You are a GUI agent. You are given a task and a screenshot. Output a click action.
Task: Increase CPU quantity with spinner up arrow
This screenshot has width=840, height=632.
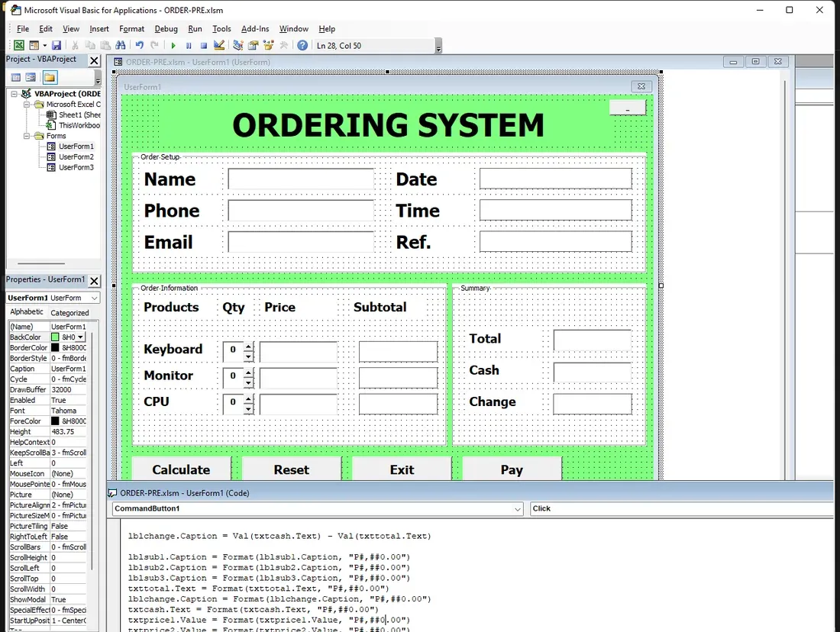248,399
